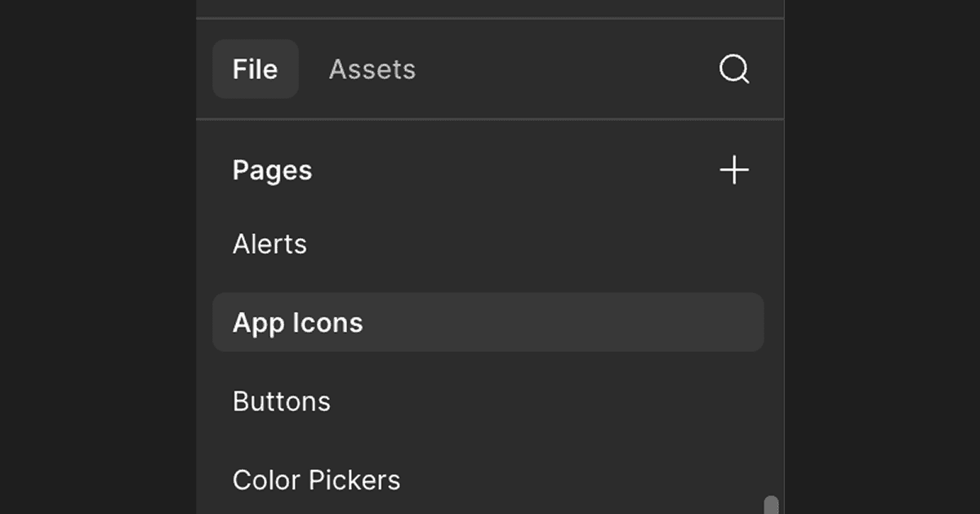Image resolution: width=980 pixels, height=514 pixels.
Task: Add a new page with the plus icon
Action: click(733, 171)
